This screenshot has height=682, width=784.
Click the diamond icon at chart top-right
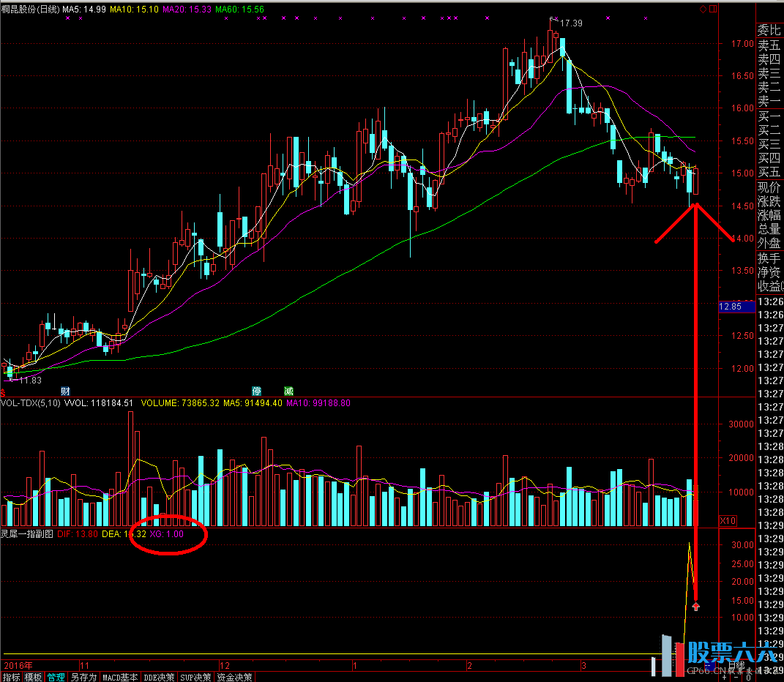pyautogui.click(x=703, y=9)
